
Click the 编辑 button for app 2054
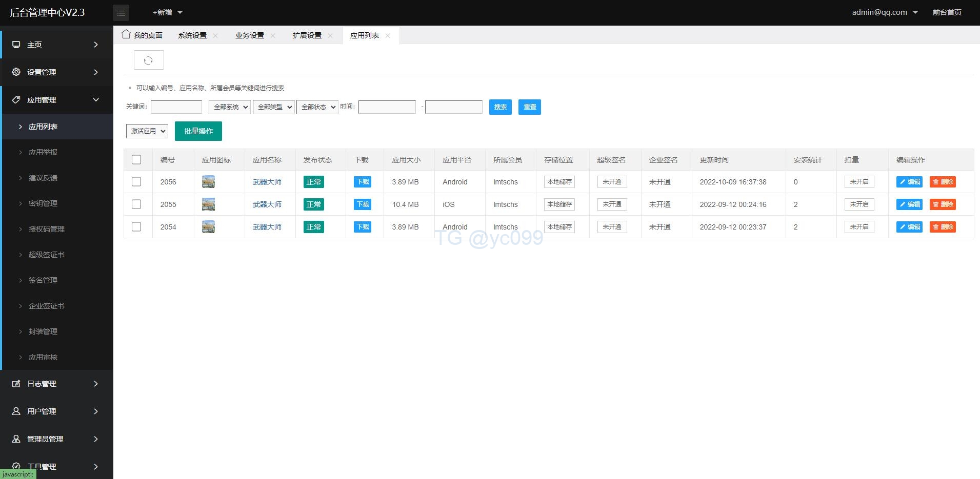[909, 226]
